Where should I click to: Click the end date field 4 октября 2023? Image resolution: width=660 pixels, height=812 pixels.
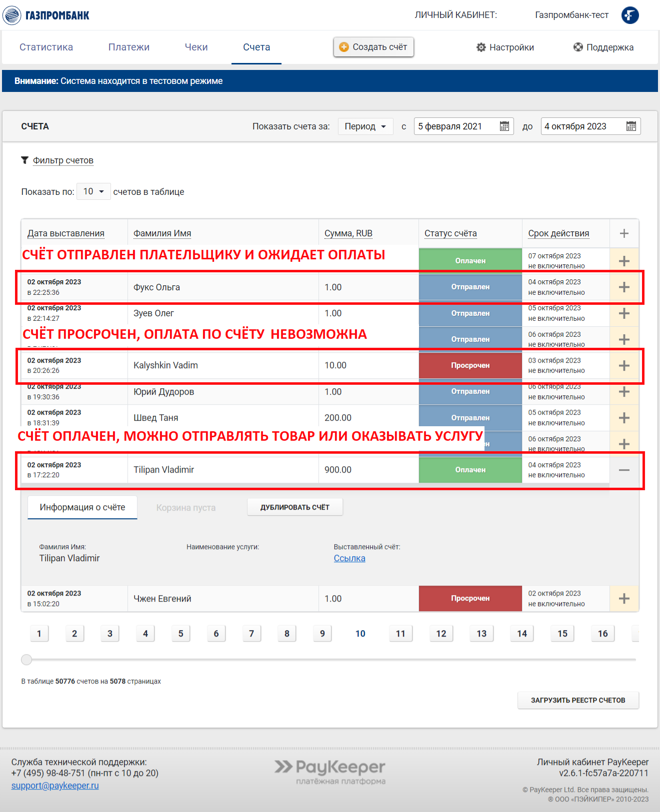click(590, 126)
